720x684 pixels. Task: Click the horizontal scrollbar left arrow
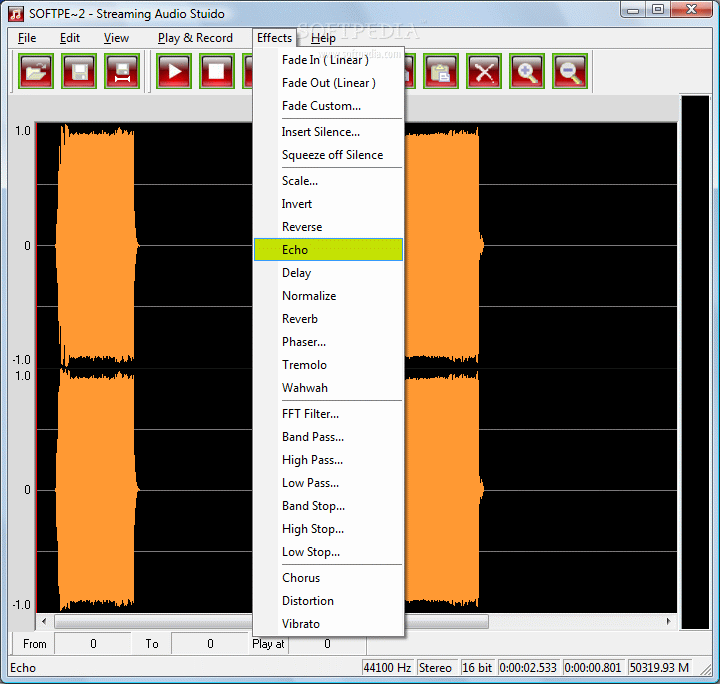coord(44,622)
